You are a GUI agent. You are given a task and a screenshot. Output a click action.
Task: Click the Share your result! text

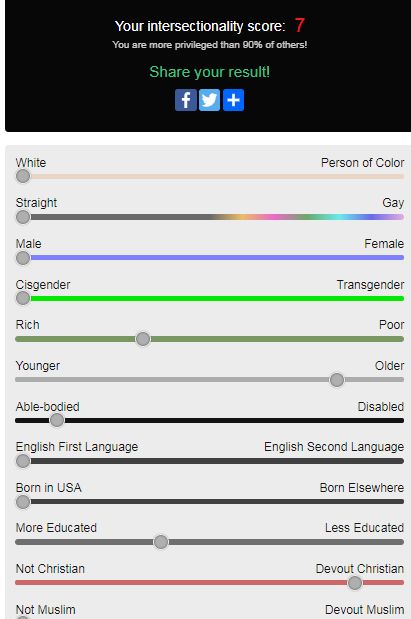(x=210, y=72)
